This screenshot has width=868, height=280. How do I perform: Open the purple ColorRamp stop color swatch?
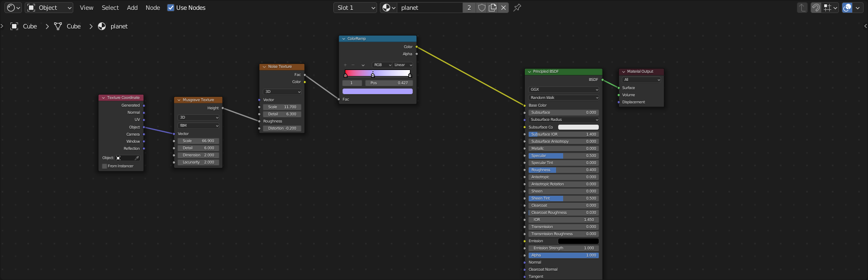point(378,91)
